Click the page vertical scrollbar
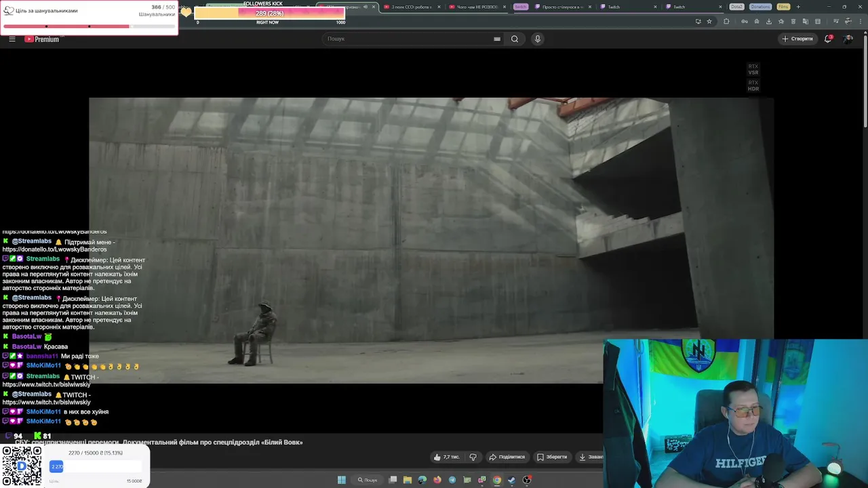868x488 pixels. (865, 81)
